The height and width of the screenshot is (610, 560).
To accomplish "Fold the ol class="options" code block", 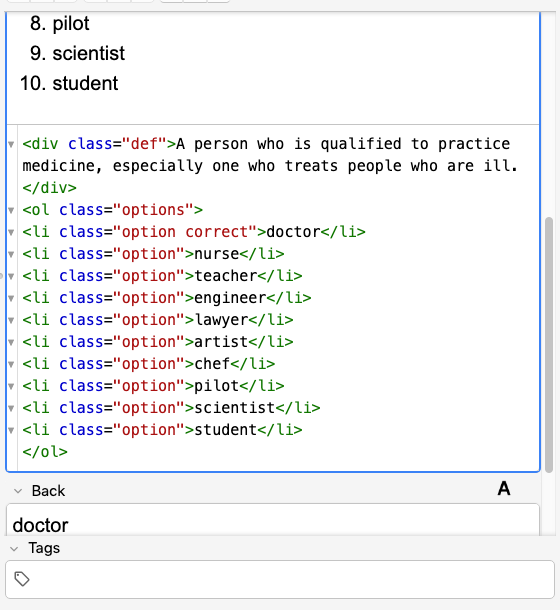I will [11, 210].
